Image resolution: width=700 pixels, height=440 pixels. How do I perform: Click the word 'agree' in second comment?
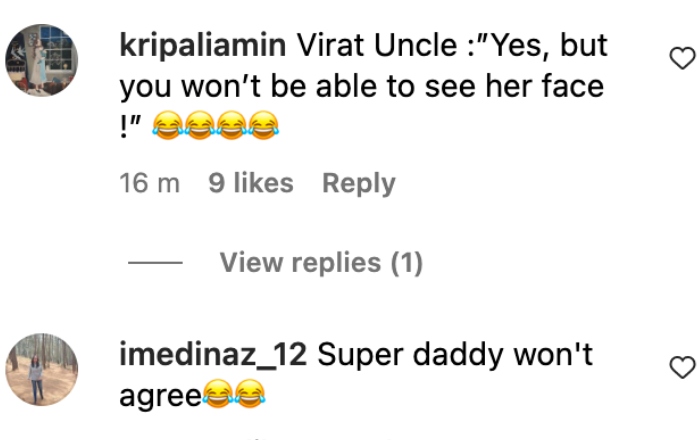(160, 396)
